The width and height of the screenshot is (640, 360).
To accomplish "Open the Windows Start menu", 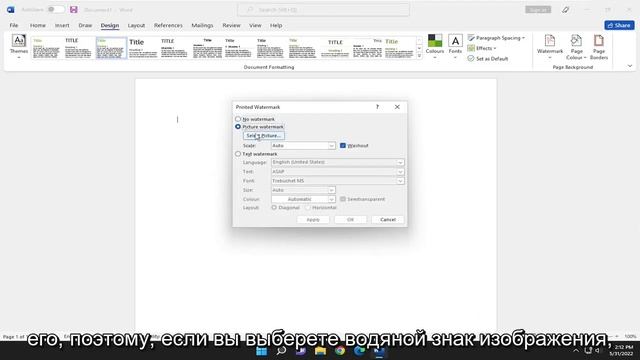I will click(x=261, y=351).
